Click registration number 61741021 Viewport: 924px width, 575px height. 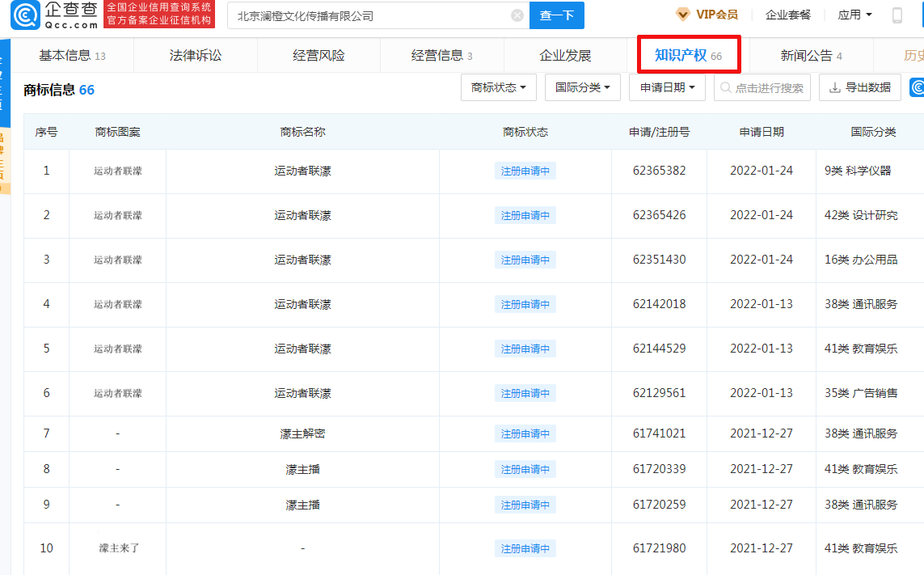tap(660, 433)
